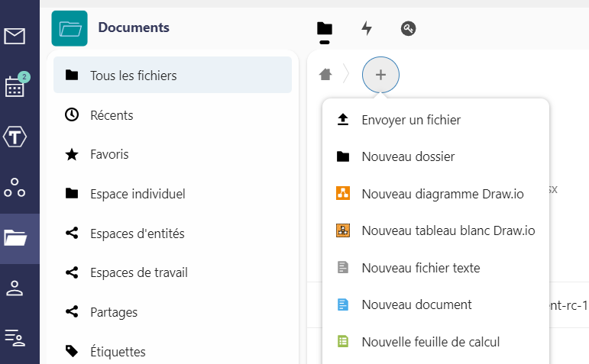Switch to the lightning bolt activity tab
This screenshot has width=589, height=364.
(x=367, y=28)
